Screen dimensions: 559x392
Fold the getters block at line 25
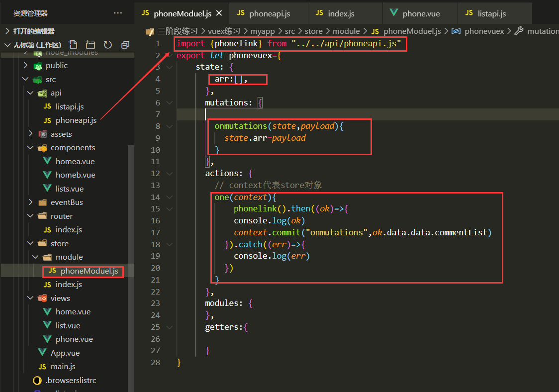click(170, 327)
